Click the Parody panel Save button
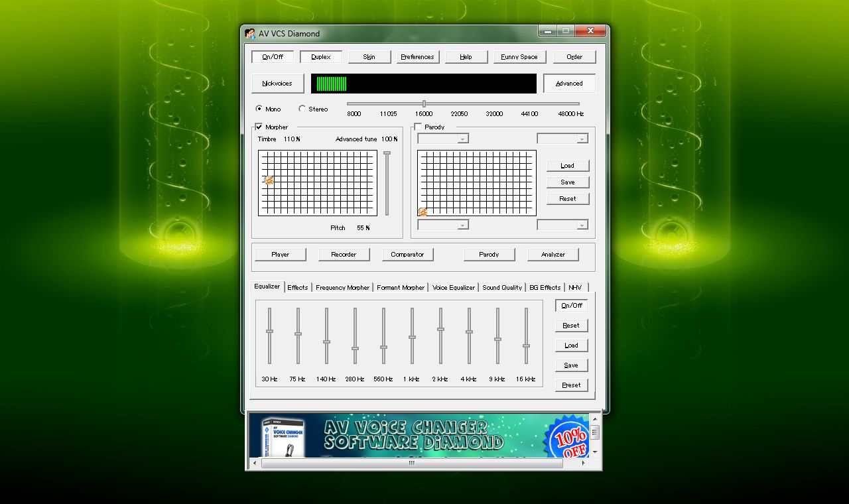The height and width of the screenshot is (504, 849). (x=568, y=182)
